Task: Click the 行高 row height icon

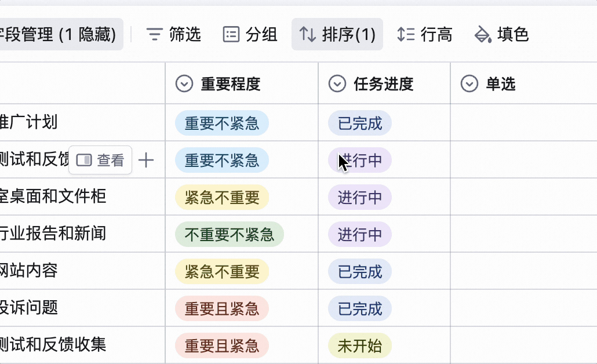Action: click(406, 34)
